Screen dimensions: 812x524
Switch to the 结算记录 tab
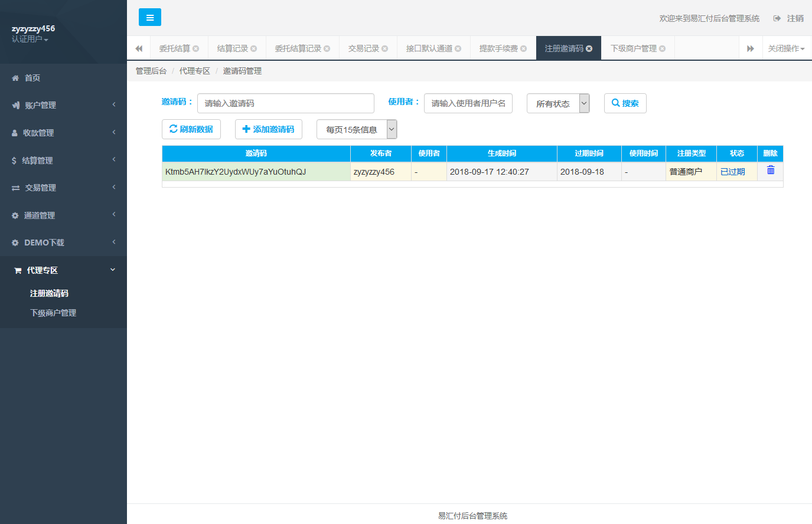pos(233,48)
